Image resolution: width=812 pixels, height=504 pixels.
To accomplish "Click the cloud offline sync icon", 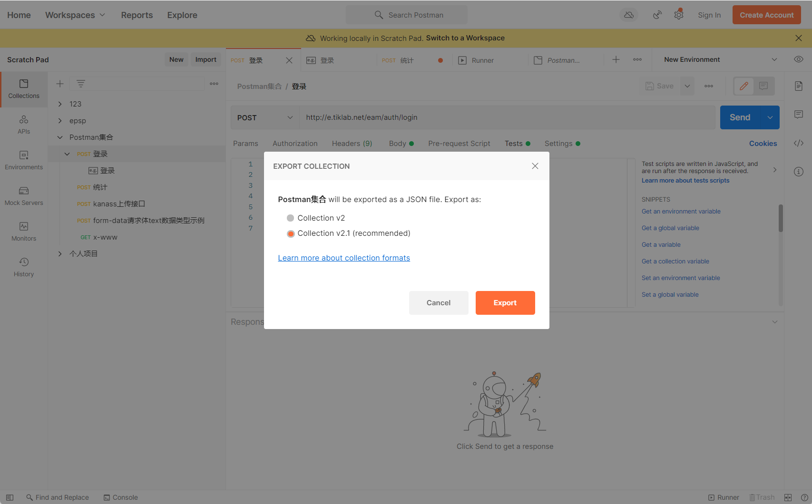I will [x=629, y=15].
